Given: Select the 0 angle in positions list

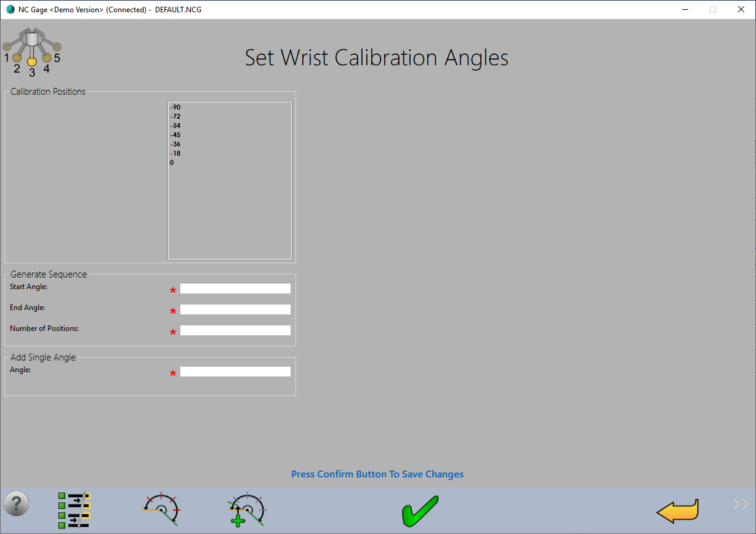Looking at the screenshot, I should pos(172,163).
